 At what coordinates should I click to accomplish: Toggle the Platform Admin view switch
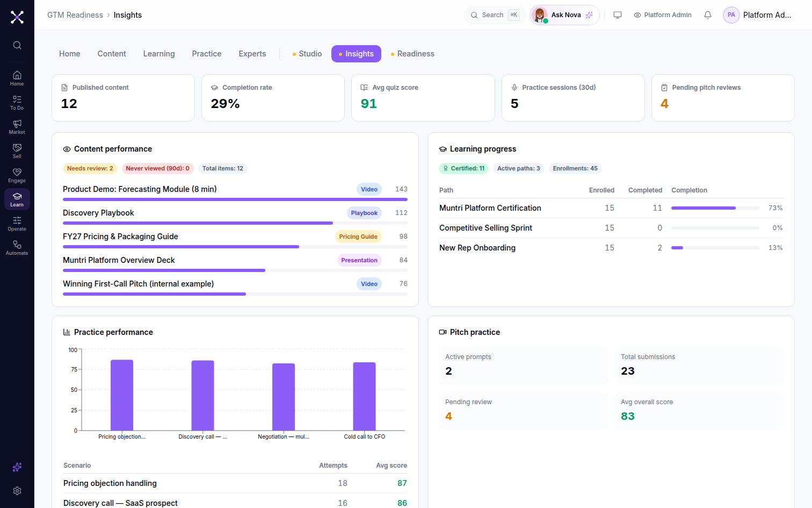663,15
